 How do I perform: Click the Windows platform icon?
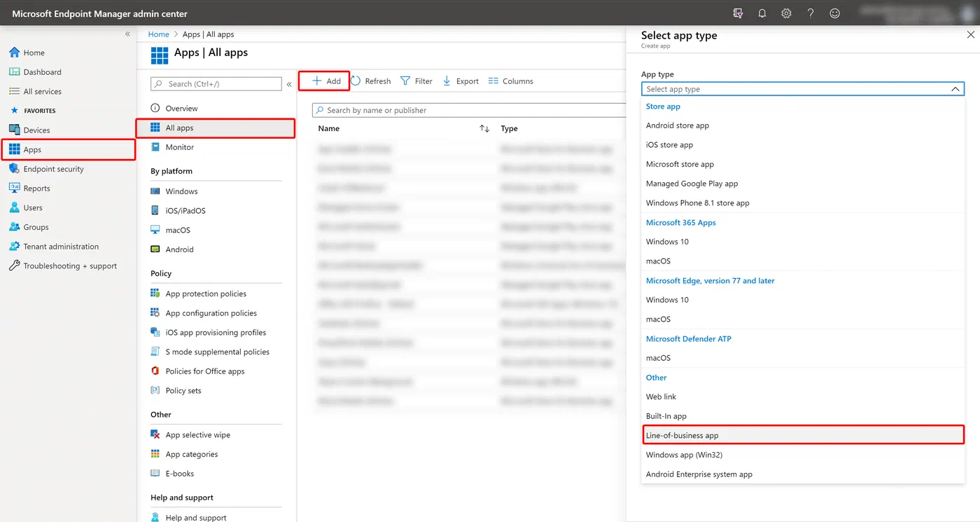pos(155,191)
